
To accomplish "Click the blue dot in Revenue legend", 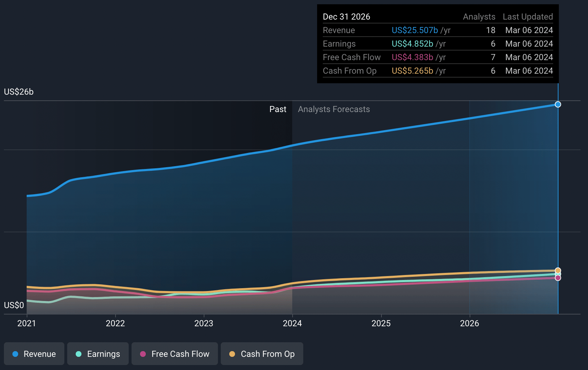I will tap(15, 354).
